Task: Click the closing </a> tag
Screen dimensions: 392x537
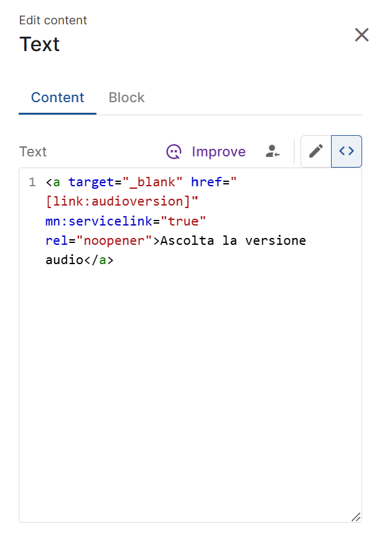Action: [99, 260]
